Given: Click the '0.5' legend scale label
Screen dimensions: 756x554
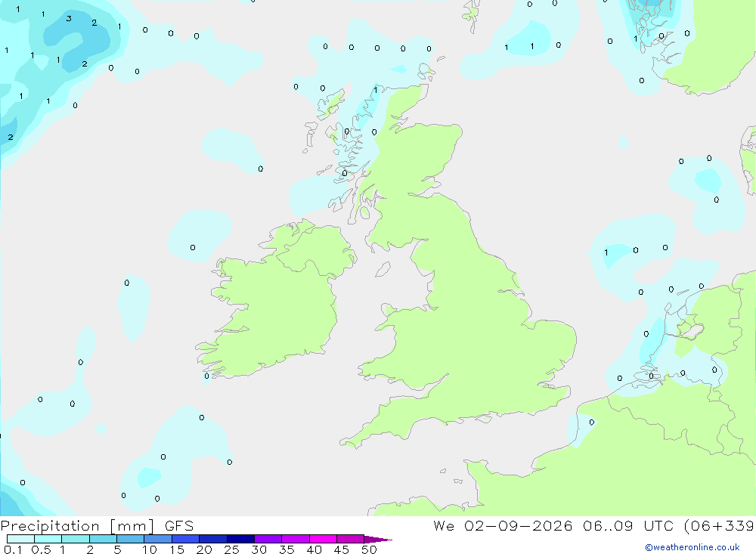Looking at the screenshot, I should [41, 549].
